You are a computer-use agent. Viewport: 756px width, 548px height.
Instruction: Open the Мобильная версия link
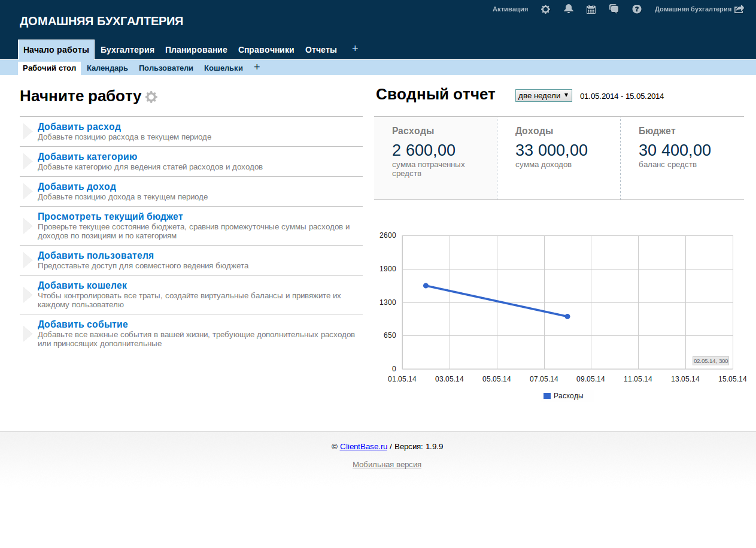pyautogui.click(x=387, y=465)
